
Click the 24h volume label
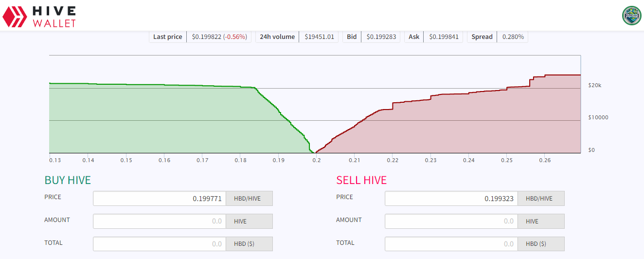(x=277, y=37)
